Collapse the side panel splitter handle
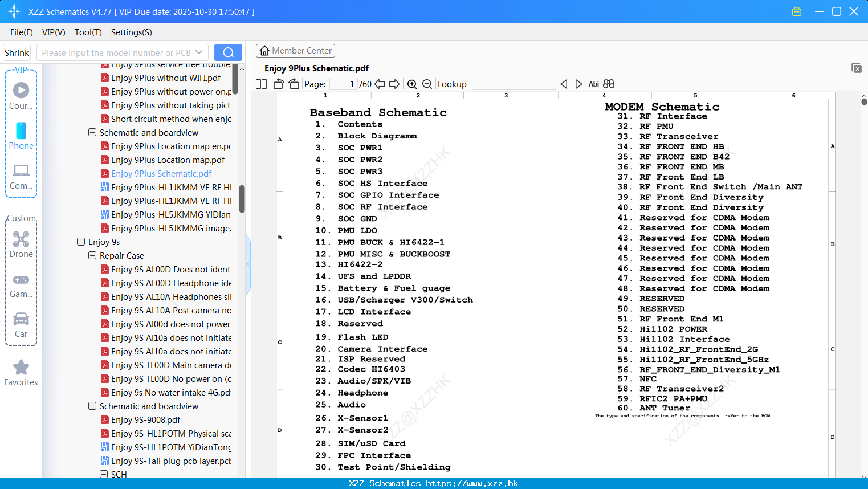The height and width of the screenshot is (489, 868). [x=248, y=264]
